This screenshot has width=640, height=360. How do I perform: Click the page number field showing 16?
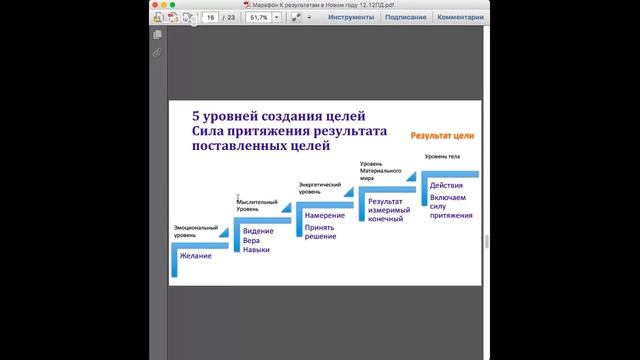(x=211, y=18)
